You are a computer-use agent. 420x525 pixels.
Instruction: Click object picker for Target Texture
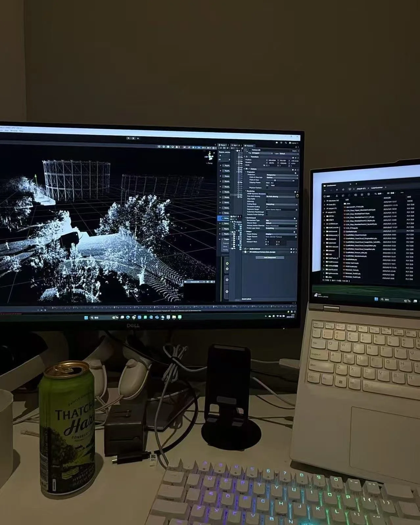(x=296, y=237)
